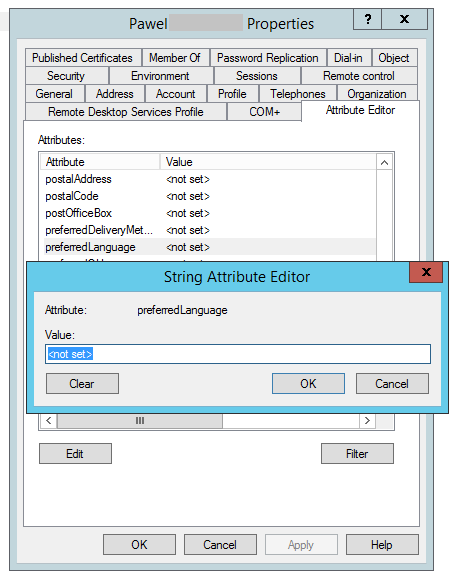Click the help question mark button
Image resolution: width=461 pixels, height=580 pixels.
pyautogui.click(x=367, y=19)
